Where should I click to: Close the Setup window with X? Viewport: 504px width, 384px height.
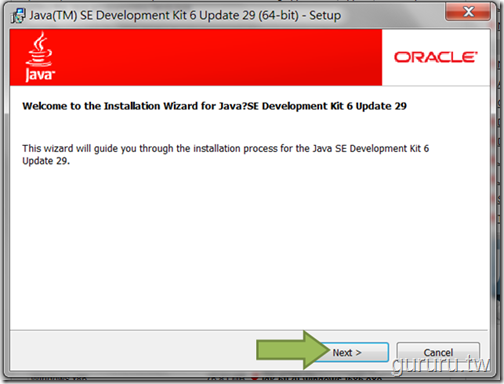click(468, 12)
